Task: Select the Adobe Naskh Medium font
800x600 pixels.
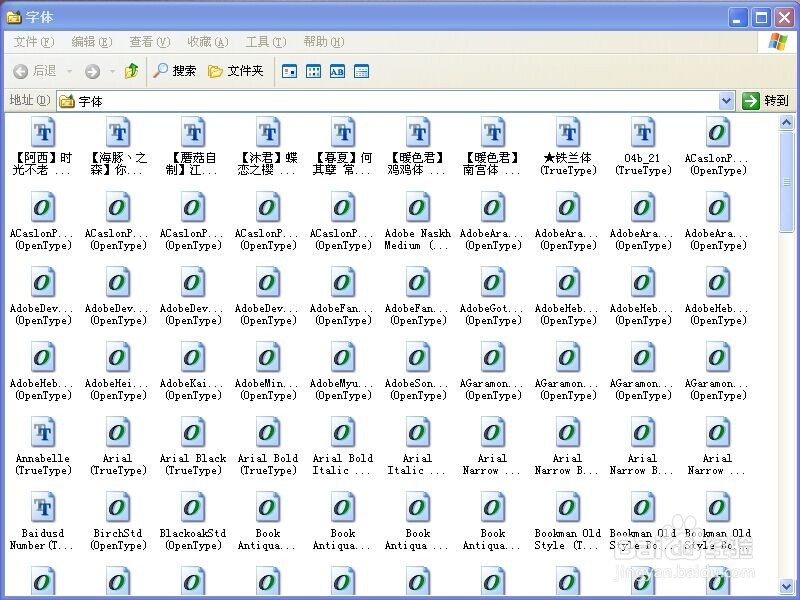Action: coord(418,221)
